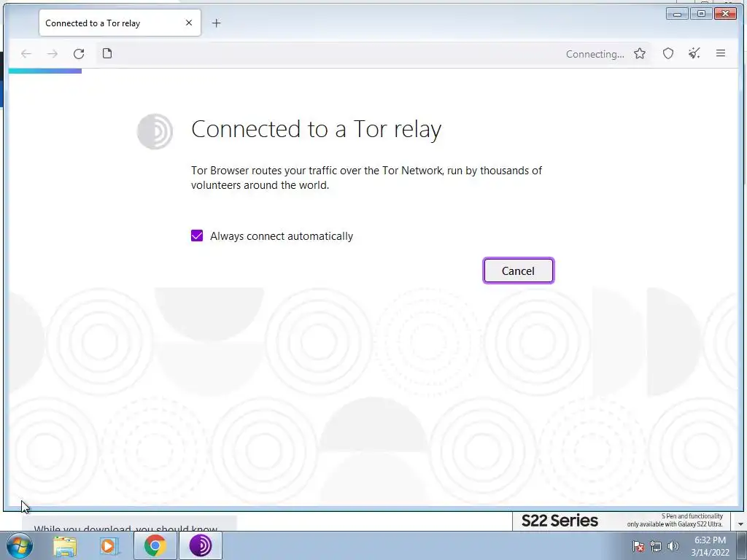Click the volume speaker tray icon
This screenshot has width=747, height=560.
tap(673, 546)
